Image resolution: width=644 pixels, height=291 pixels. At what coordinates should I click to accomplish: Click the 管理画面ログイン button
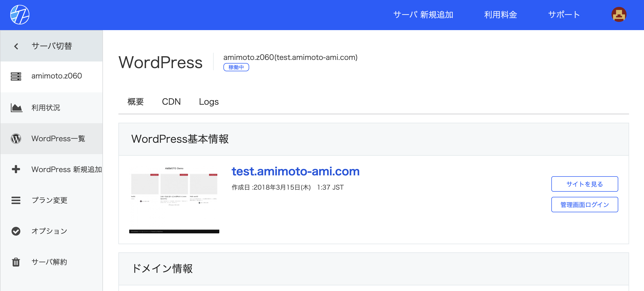coord(585,205)
